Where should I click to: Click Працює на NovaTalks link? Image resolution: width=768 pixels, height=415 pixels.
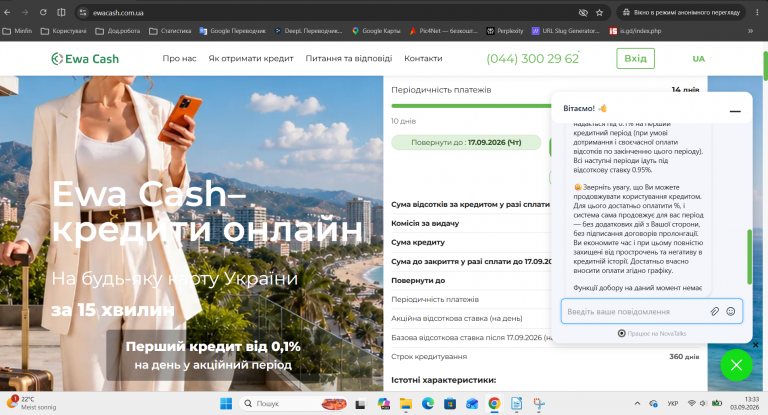point(652,334)
